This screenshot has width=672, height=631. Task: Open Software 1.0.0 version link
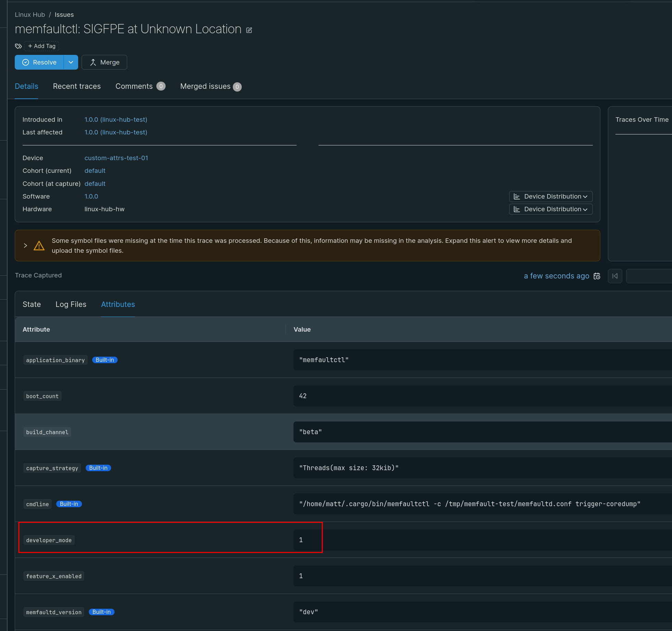pyautogui.click(x=91, y=197)
